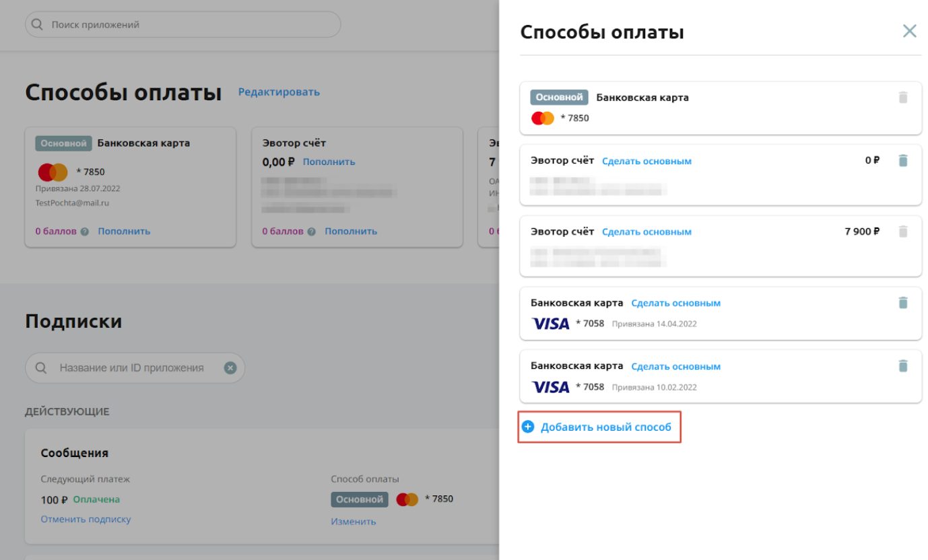Click the trash icon for the 7 900 ₽ account
The image size is (928, 560).
click(903, 232)
